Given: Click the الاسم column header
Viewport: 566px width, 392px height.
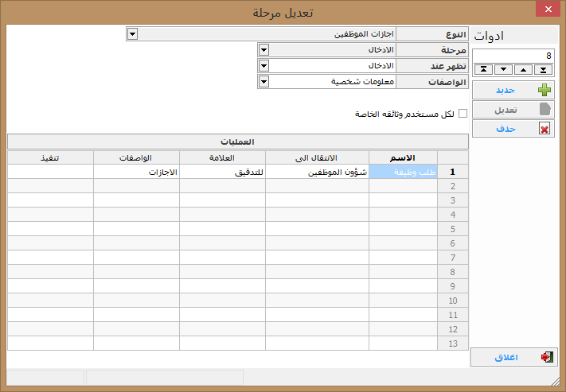Looking at the screenshot, I should click(403, 157).
